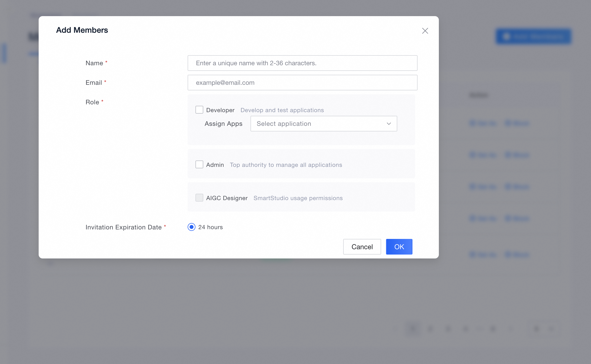Screen dimensions: 591x364
Task: Click the Assign Apps label
Action: coord(223,124)
